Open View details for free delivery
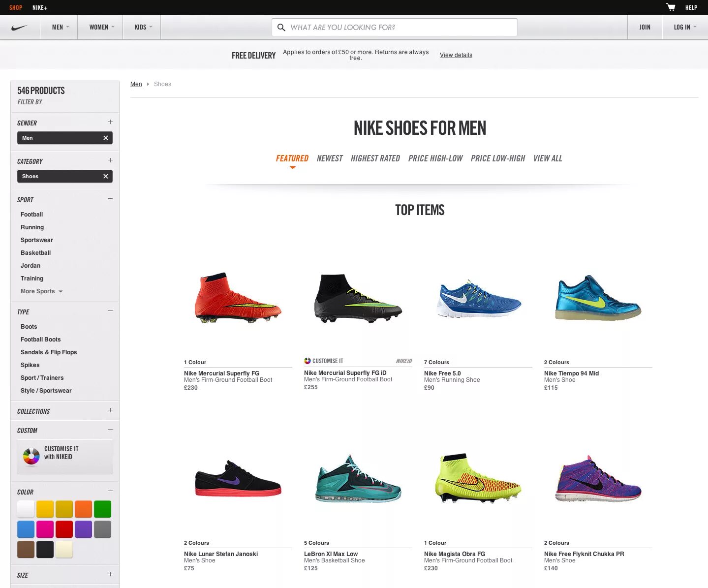The height and width of the screenshot is (588, 708). point(456,55)
